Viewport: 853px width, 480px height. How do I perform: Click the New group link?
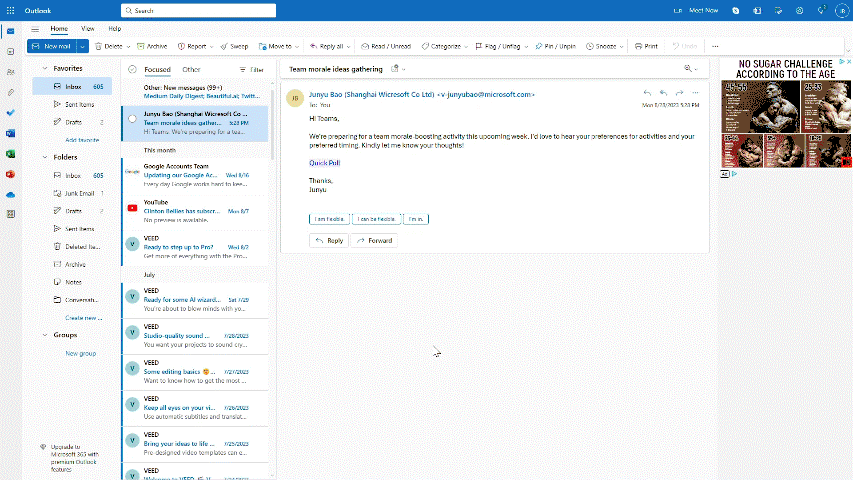click(x=81, y=353)
